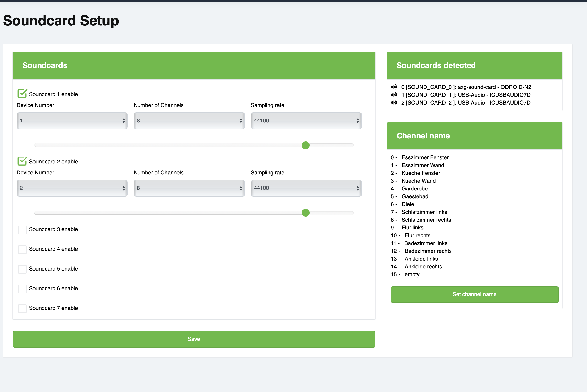Click Soundcard 2 slider green knob
The height and width of the screenshot is (392, 587).
click(305, 213)
